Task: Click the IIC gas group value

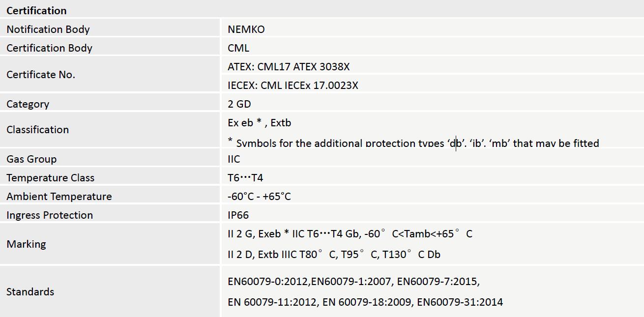Action: 234,159
